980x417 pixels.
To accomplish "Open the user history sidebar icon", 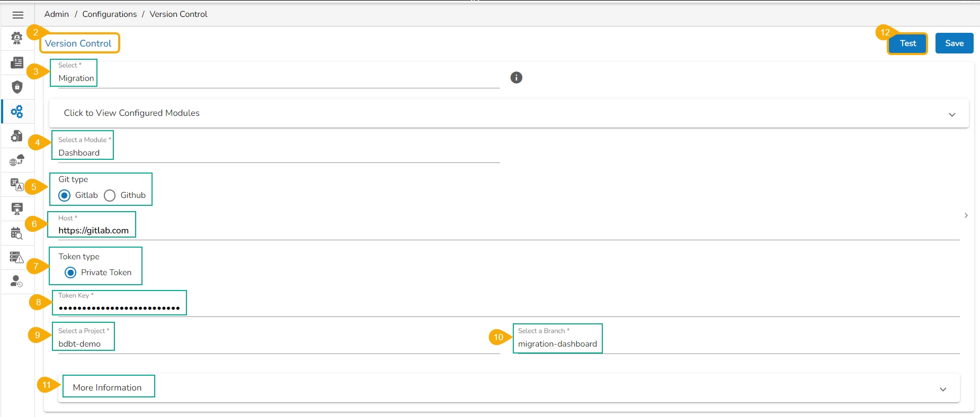I will point(17,282).
